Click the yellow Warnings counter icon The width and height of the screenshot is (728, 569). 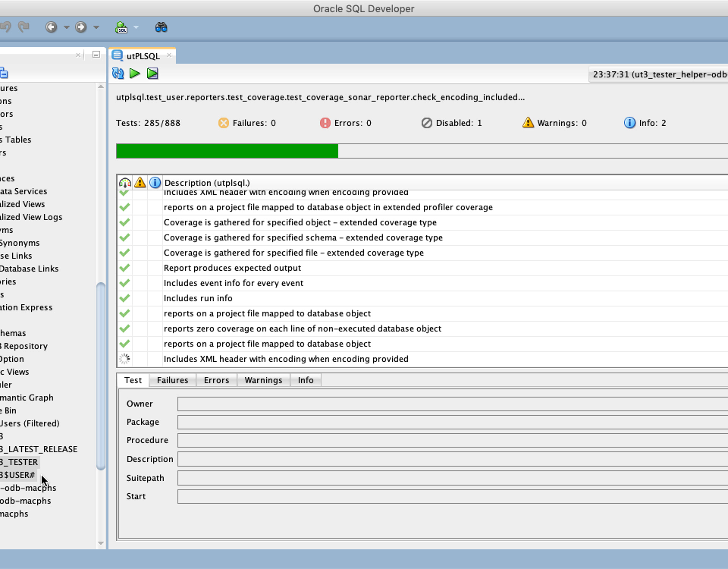tap(528, 123)
